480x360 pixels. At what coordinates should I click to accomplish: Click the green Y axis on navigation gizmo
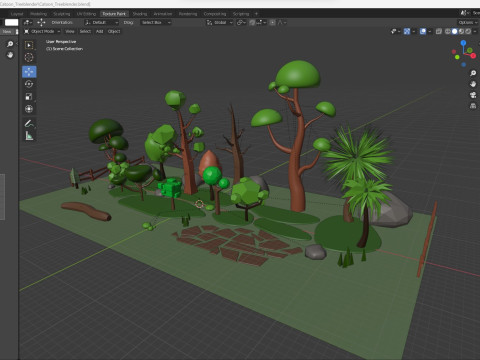pyautogui.click(x=470, y=50)
